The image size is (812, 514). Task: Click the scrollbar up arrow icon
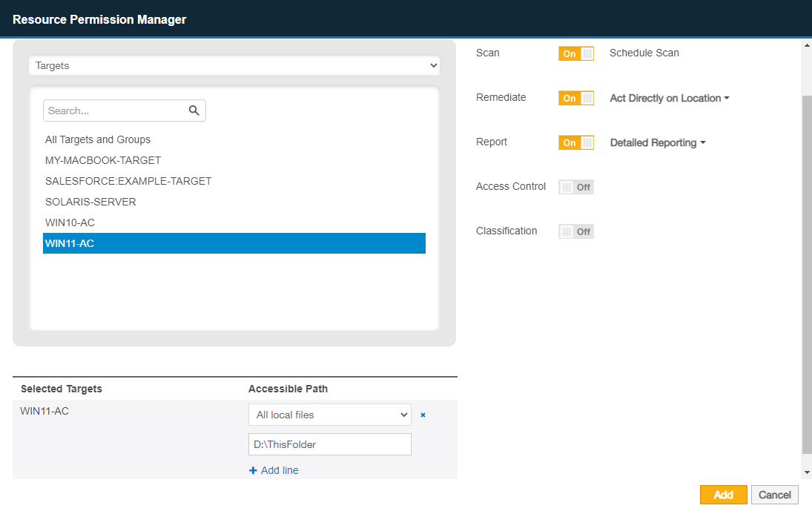[x=805, y=45]
